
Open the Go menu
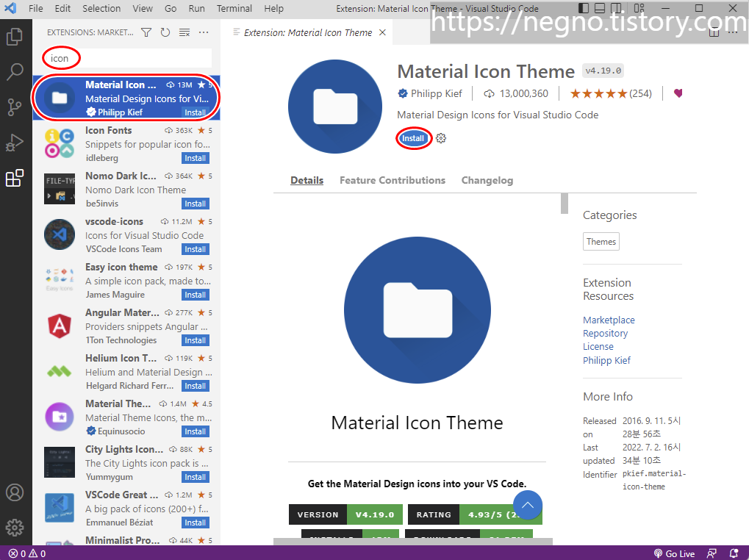[171, 9]
